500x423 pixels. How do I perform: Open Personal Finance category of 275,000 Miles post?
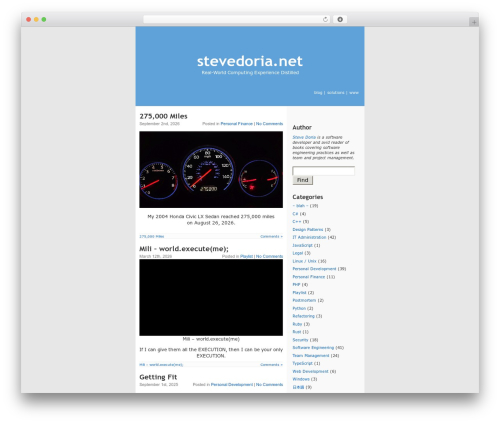coord(236,124)
